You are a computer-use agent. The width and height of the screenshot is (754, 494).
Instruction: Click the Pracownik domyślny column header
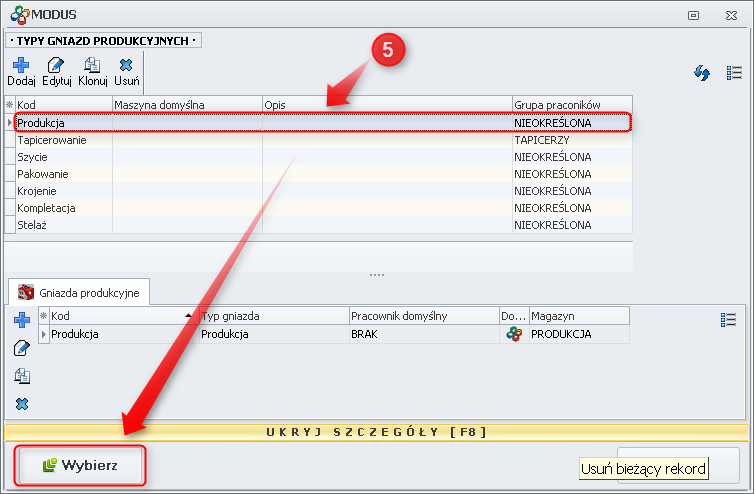point(424,316)
